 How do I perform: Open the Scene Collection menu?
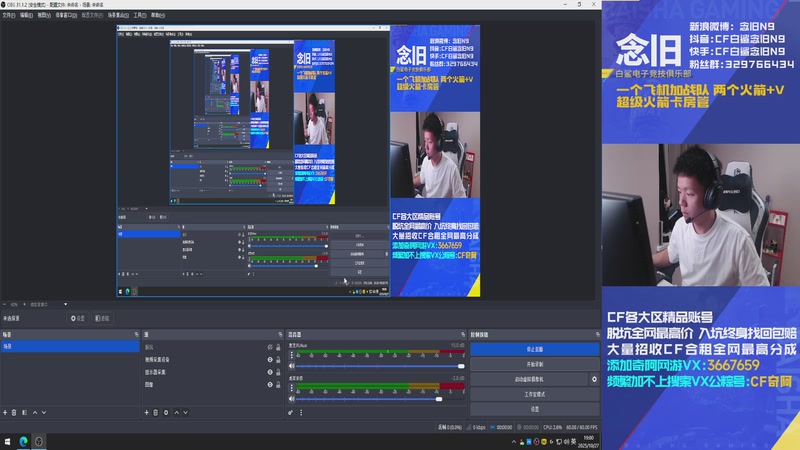(118, 15)
